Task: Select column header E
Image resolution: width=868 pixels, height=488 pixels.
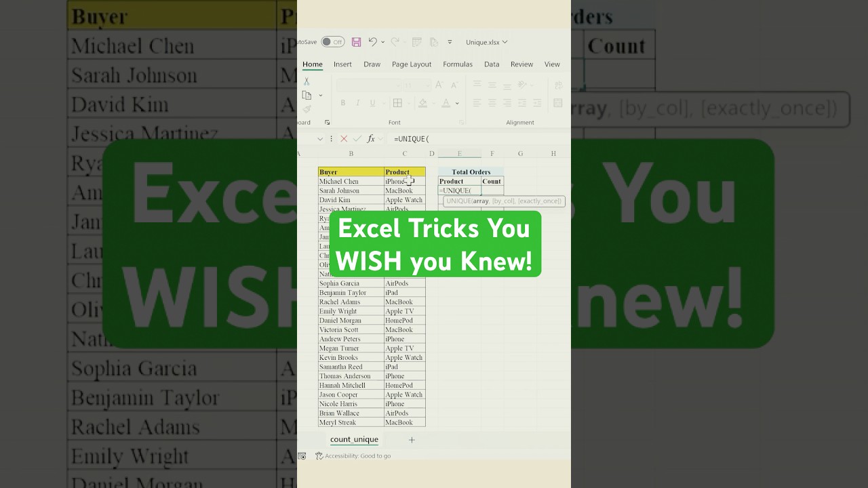Action: [459, 154]
